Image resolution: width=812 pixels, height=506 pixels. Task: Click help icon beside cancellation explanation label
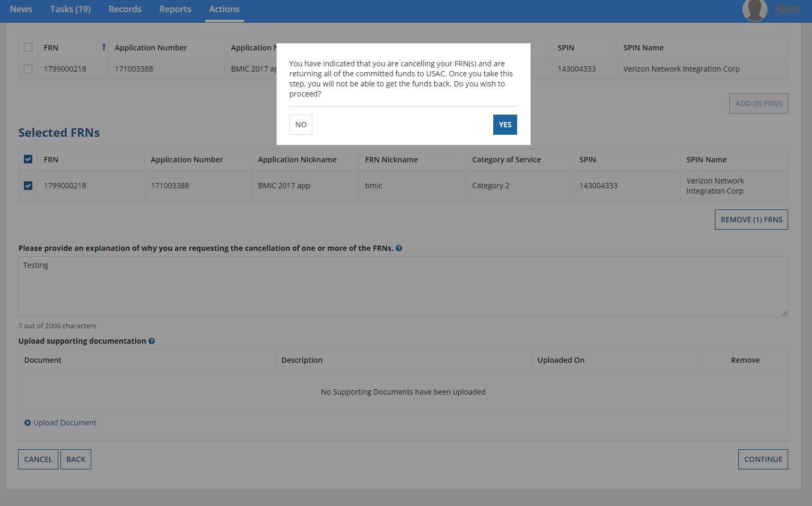coord(399,248)
